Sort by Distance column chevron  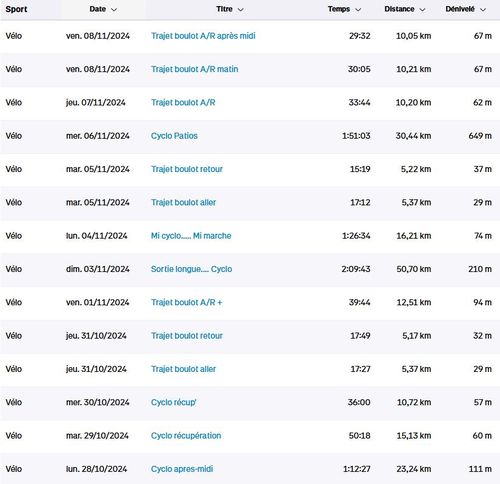pyautogui.click(x=422, y=10)
